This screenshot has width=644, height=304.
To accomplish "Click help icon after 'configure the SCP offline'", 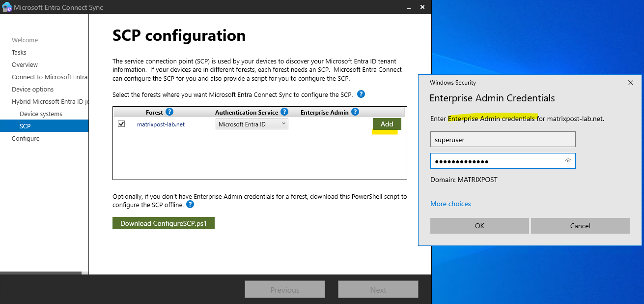I will [190, 204].
